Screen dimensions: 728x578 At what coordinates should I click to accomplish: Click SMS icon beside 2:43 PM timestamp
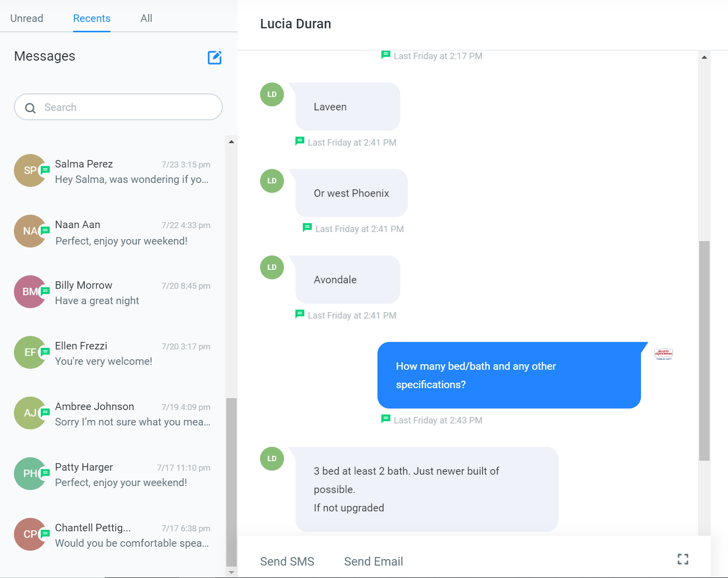385,419
